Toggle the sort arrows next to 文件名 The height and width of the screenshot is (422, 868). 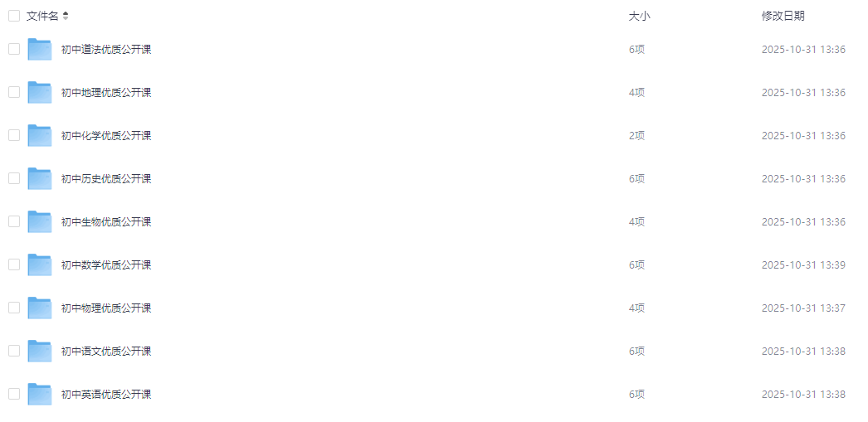66,16
